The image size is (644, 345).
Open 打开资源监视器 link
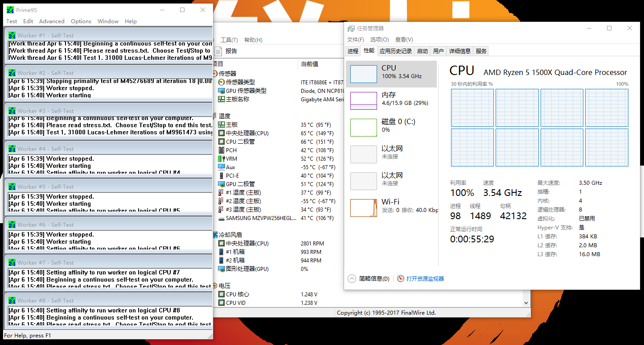click(x=420, y=278)
